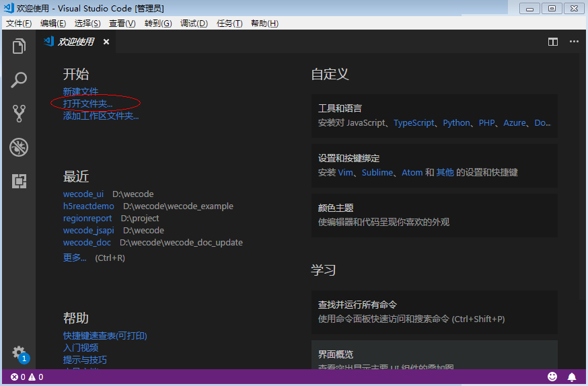Click the VS Code logo in title bar
The height and width of the screenshot is (386, 588).
click(x=9, y=8)
